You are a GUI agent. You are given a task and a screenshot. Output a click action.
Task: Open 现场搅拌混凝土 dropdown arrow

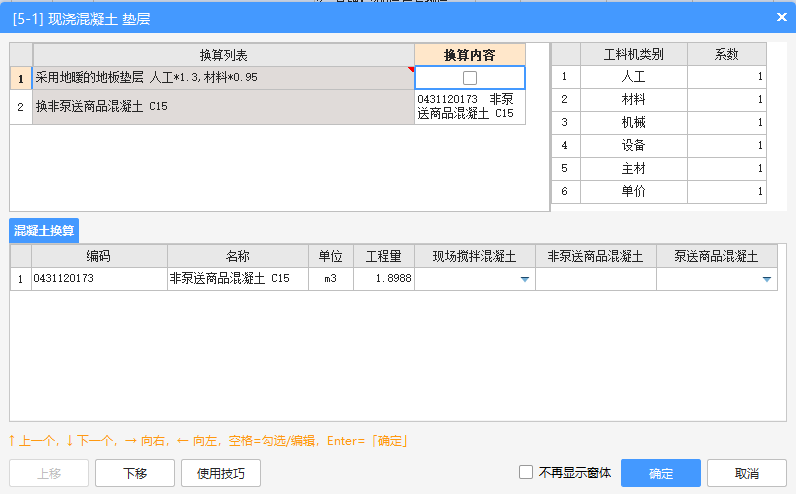525,279
